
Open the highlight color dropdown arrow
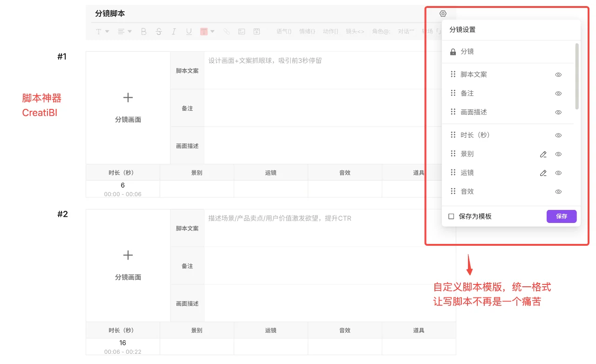(x=213, y=31)
